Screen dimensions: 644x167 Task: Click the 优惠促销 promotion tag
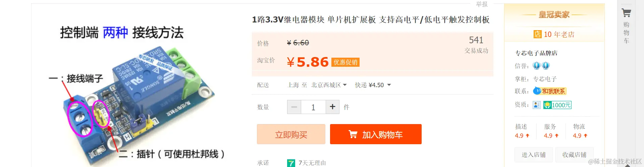pos(345,62)
